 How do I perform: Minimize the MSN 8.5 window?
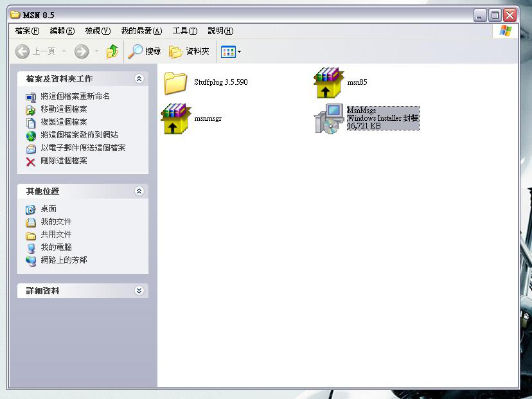point(480,15)
